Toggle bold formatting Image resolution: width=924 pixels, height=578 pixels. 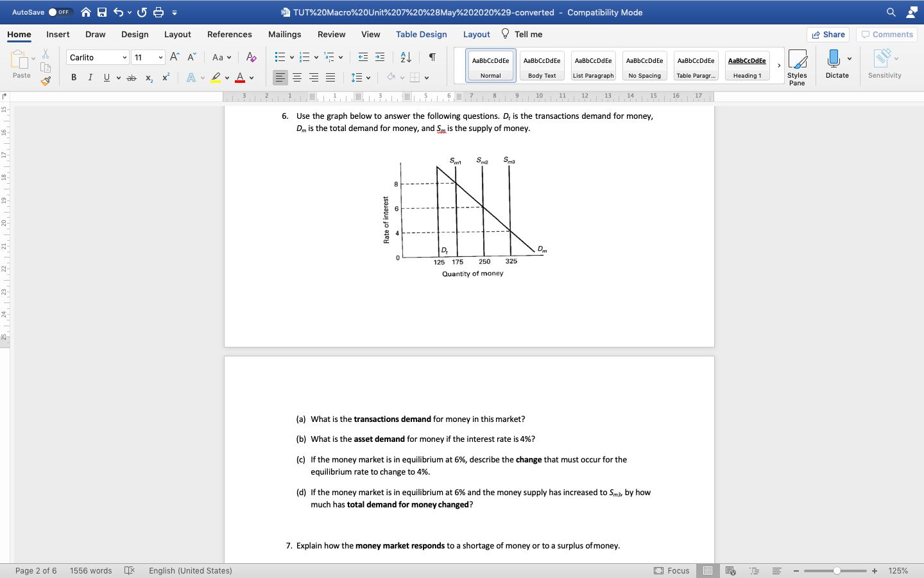tap(74, 78)
